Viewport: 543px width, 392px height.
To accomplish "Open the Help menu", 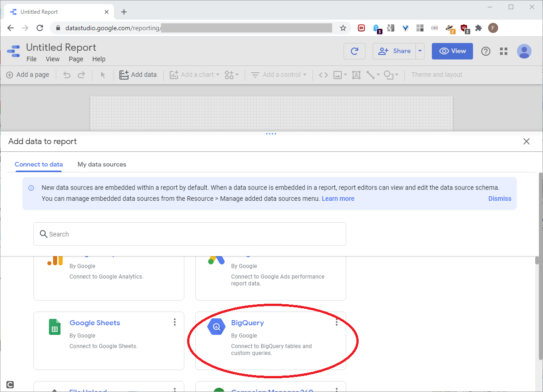I will point(99,59).
